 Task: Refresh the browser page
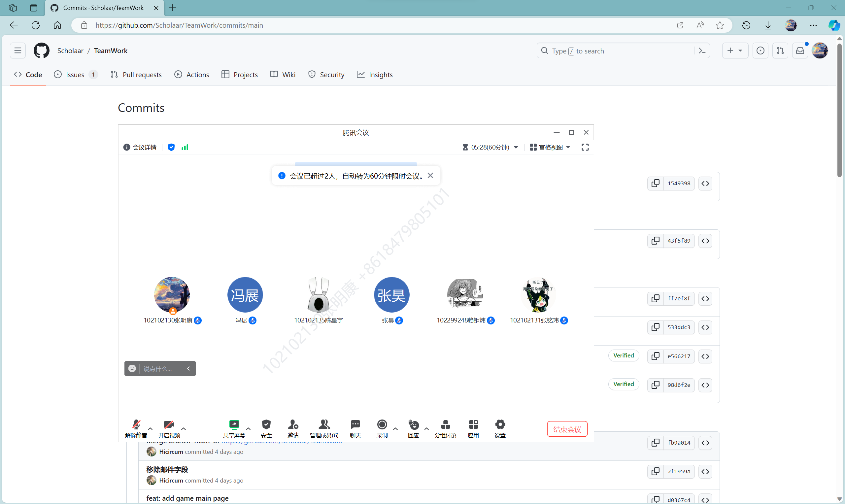click(x=36, y=25)
